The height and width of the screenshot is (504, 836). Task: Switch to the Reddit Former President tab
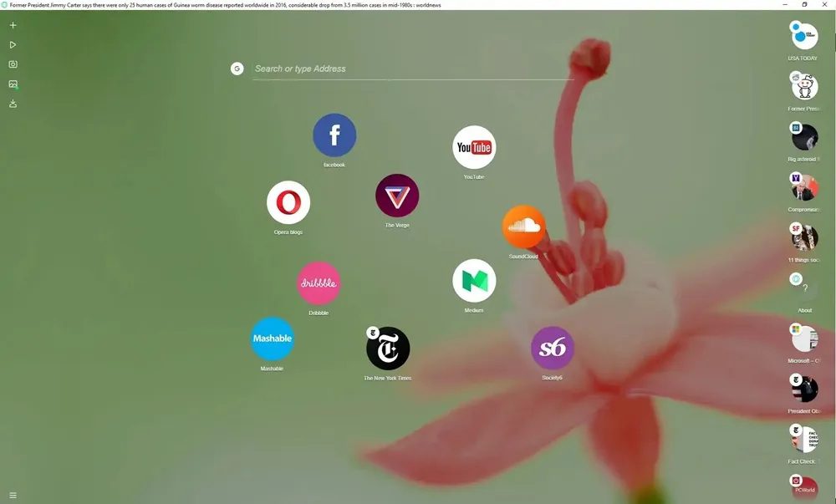[804, 86]
